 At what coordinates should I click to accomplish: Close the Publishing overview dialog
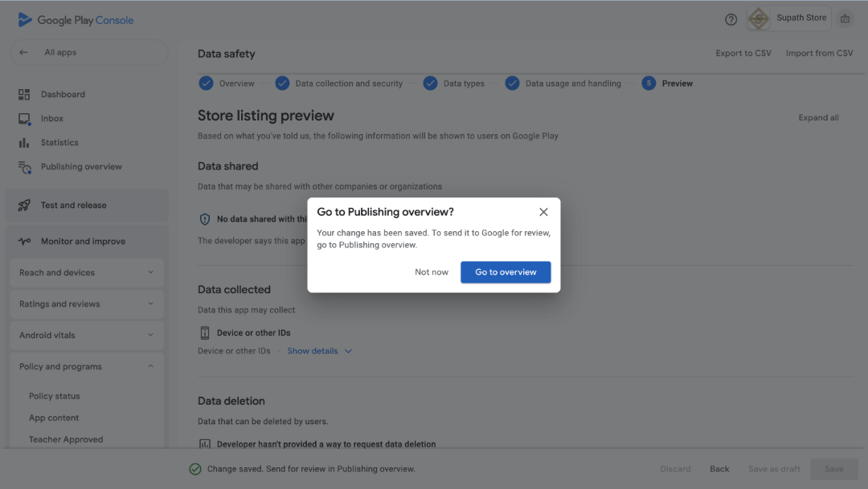543,212
